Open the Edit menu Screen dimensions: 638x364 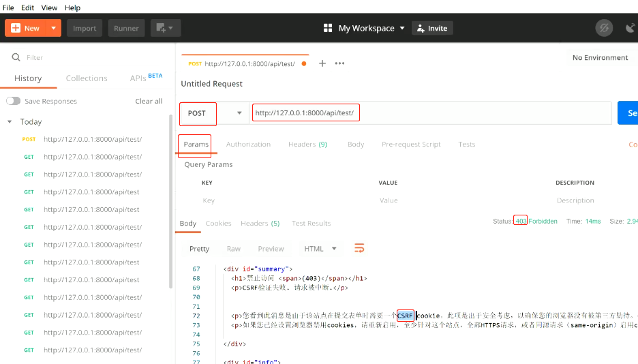tap(28, 7)
